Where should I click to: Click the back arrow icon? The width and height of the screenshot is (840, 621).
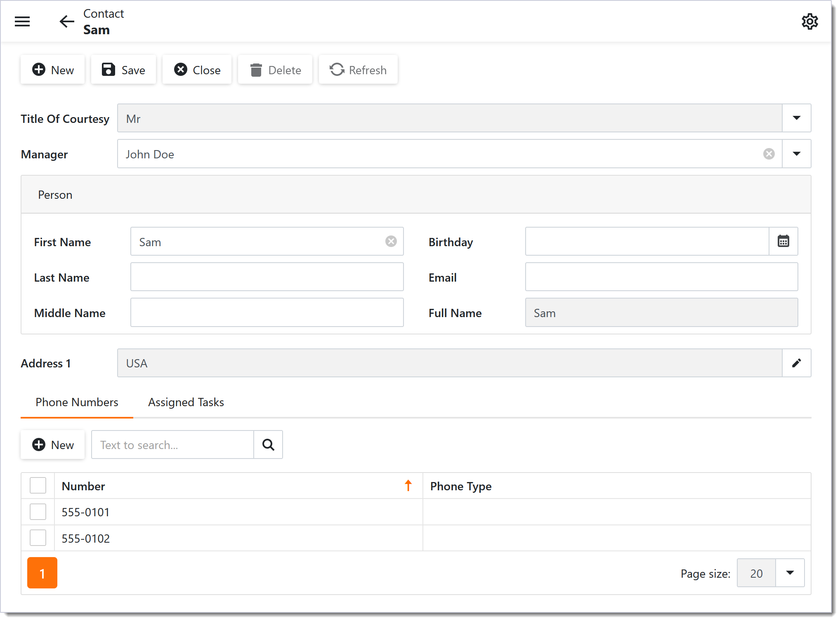pyautogui.click(x=66, y=21)
